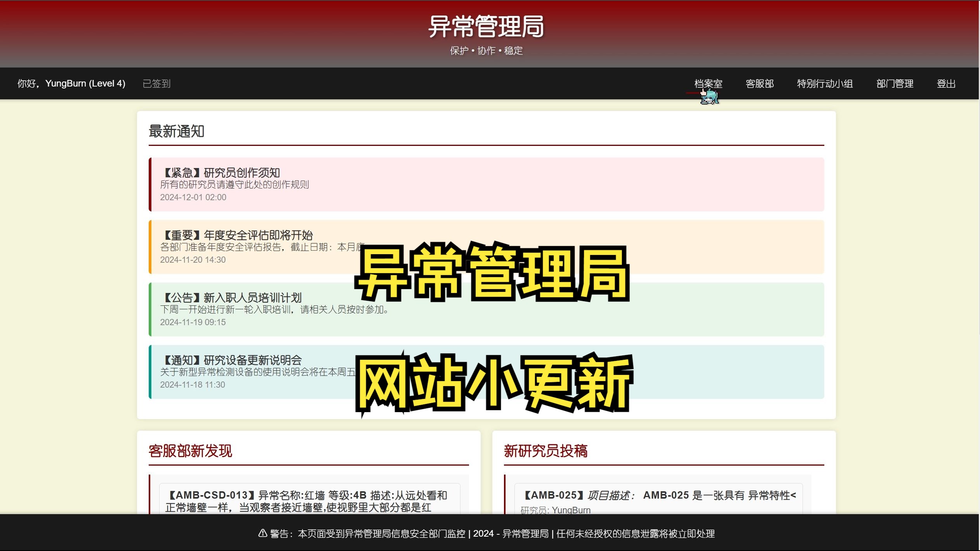Click the 异常管理局 site title in the header
The image size is (980, 551).
click(486, 26)
